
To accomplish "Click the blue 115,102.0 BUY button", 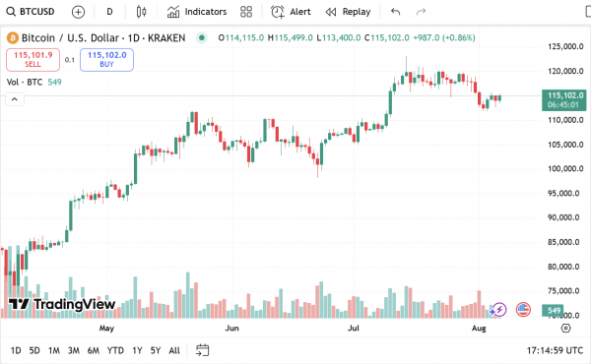I will [106, 59].
